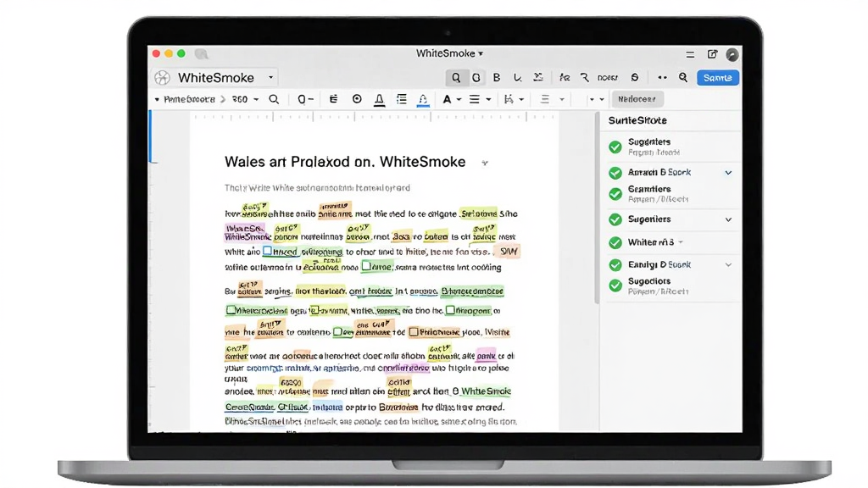Click the heading "Wales art Prolaxod on. WhiteSmoke"
868x488 pixels.
[x=345, y=162]
